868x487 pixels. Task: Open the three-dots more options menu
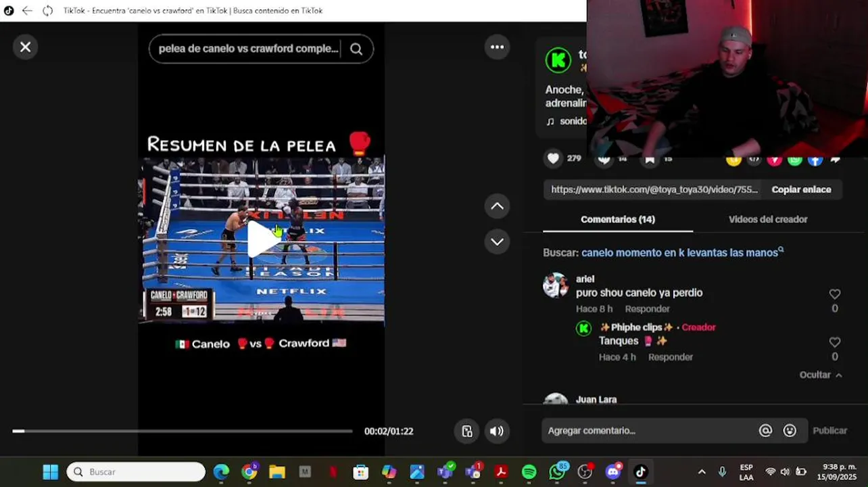497,47
